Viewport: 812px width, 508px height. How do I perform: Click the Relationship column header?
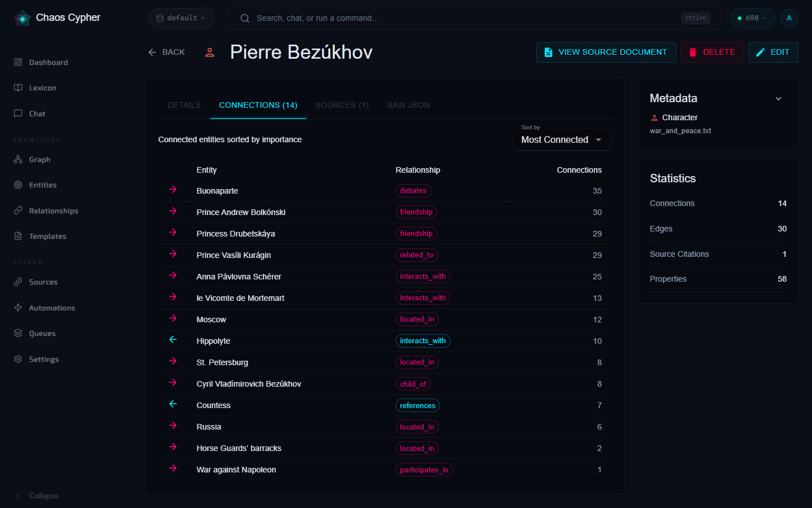point(418,170)
